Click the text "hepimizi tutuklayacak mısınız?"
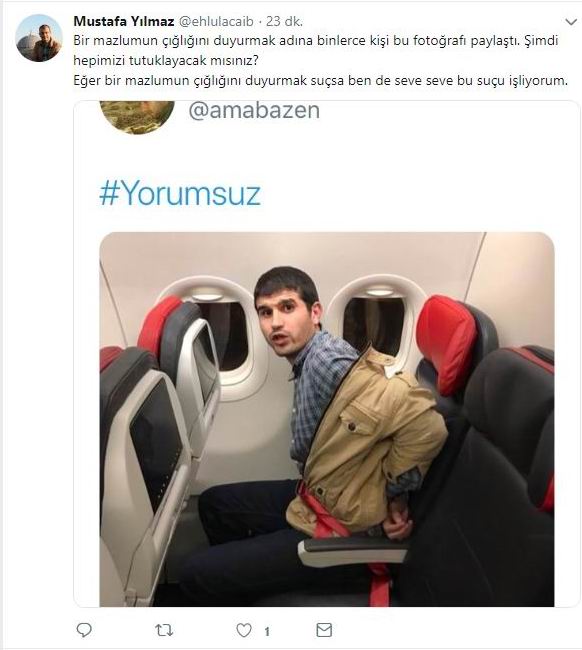 166,61
